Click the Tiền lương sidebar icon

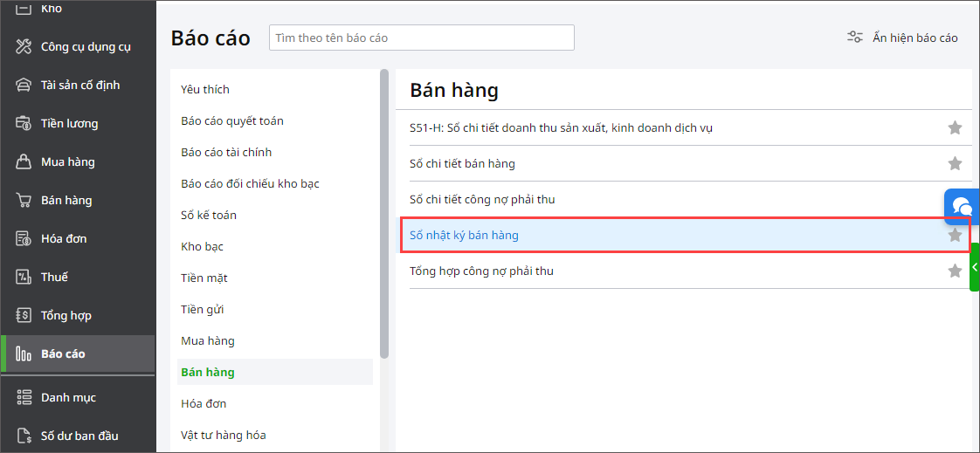tap(24, 123)
